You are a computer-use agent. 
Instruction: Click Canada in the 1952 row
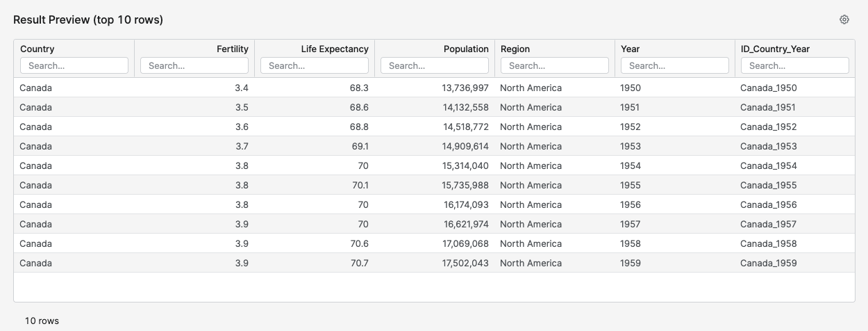35,127
